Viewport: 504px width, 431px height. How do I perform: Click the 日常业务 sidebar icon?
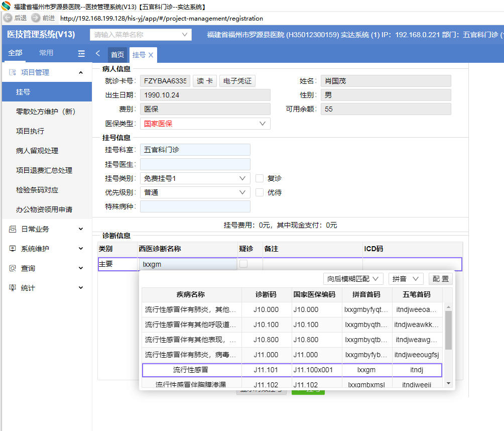tap(13, 229)
